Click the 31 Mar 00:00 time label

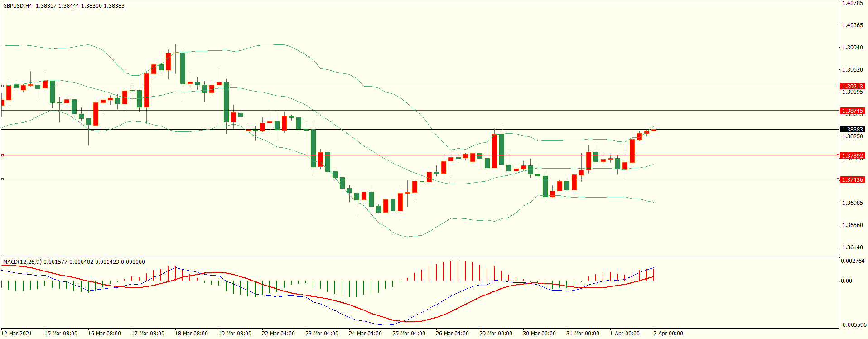pos(583,334)
